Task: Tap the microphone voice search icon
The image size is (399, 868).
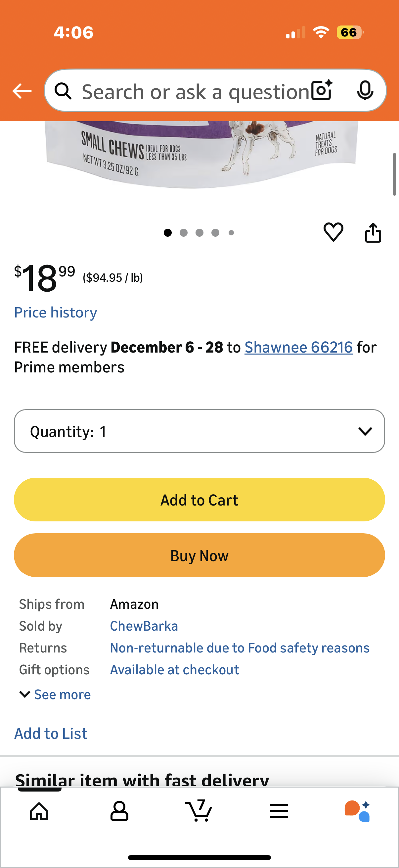Action: [365, 90]
